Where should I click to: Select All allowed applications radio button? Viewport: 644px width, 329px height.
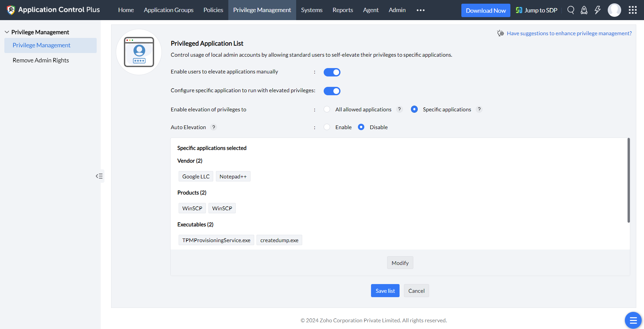[327, 109]
